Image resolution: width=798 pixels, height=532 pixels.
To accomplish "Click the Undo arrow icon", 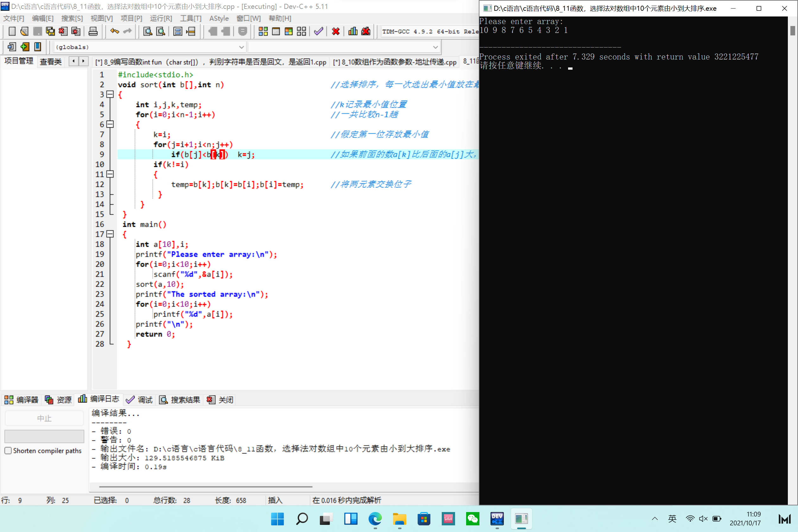I will click(115, 32).
